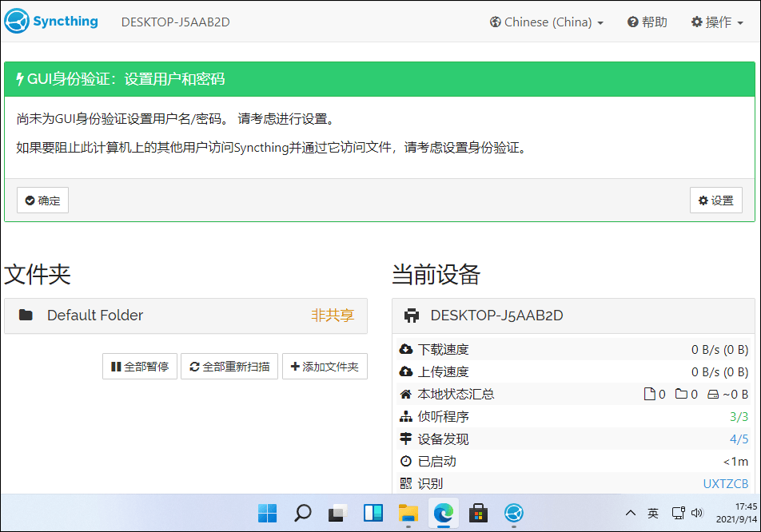Open File Explorer from the taskbar
The height and width of the screenshot is (532, 761).
click(x=408, y=513)
